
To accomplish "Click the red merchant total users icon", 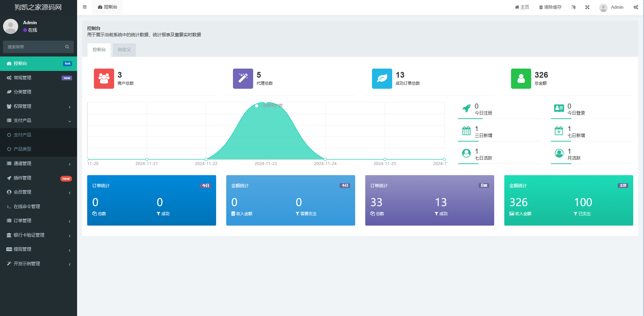I will point(104,79).
